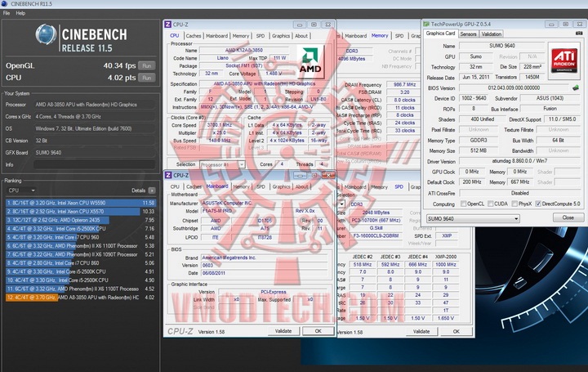Click the Device ID 1002 - 9640 field

tap(474, 98)
